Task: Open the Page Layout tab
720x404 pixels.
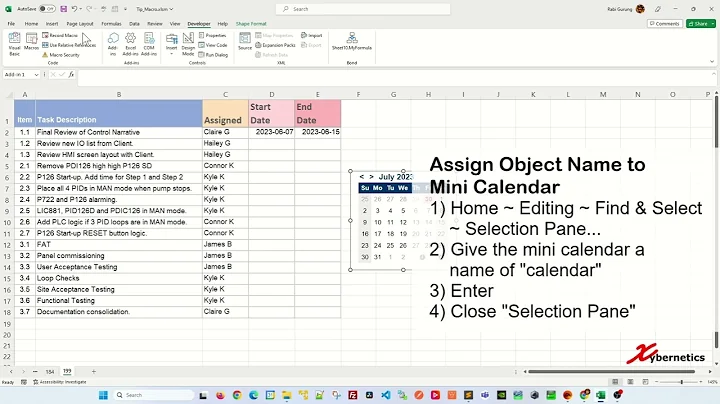Action: tap(80, 23)
